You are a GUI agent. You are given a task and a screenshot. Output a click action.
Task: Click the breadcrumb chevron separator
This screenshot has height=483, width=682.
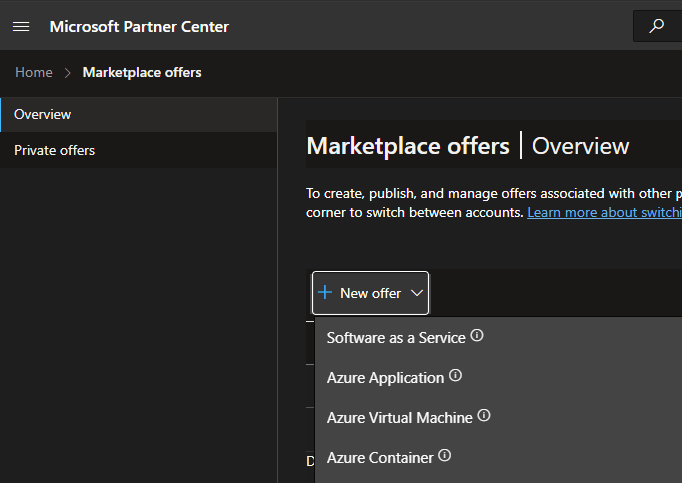(x=67, y=73)
